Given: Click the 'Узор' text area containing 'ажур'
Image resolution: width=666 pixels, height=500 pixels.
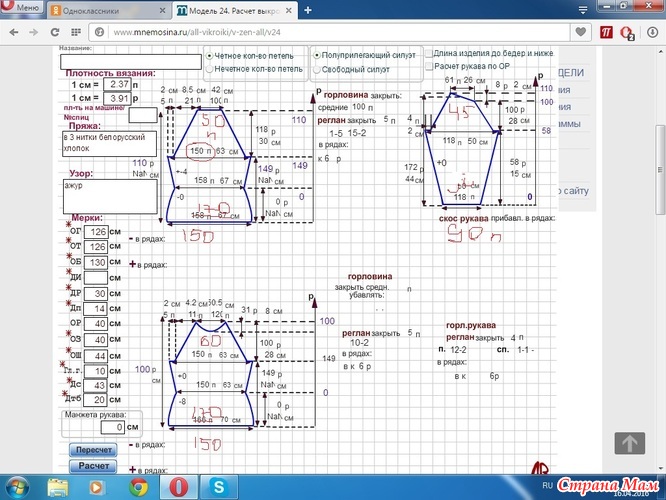Looking at the screenshot, I should tap(108, 197).
